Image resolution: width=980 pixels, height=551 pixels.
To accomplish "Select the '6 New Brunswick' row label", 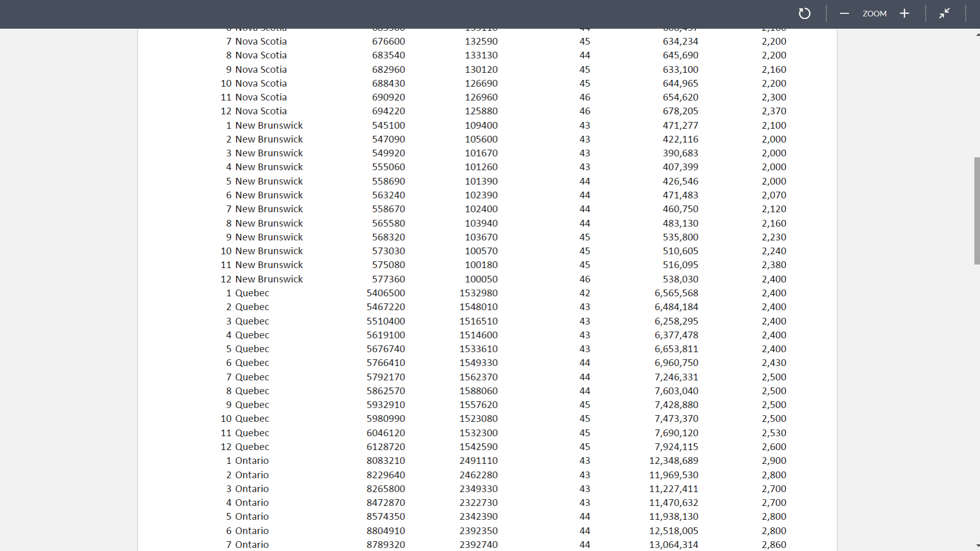I will 265,195.
